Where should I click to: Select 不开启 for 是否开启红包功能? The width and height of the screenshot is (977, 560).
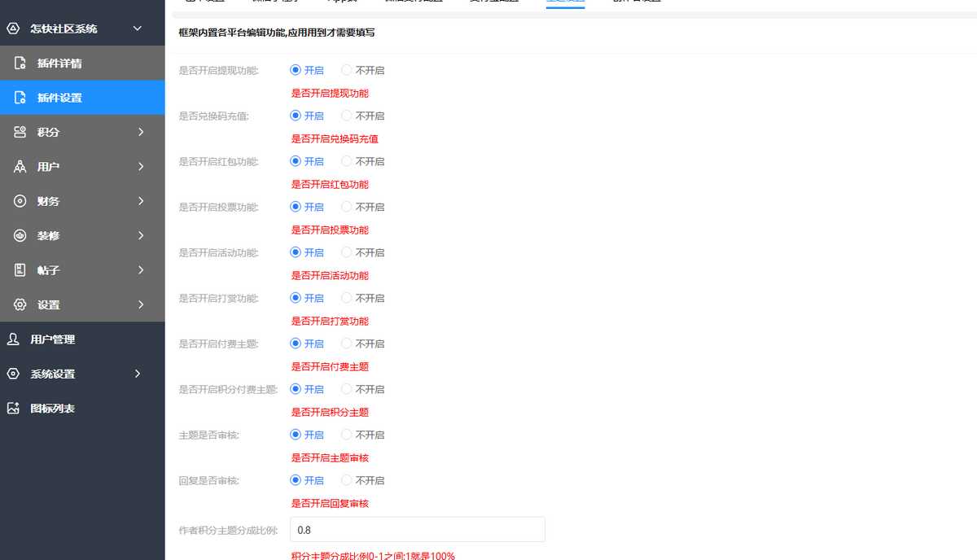pos(362,161)
